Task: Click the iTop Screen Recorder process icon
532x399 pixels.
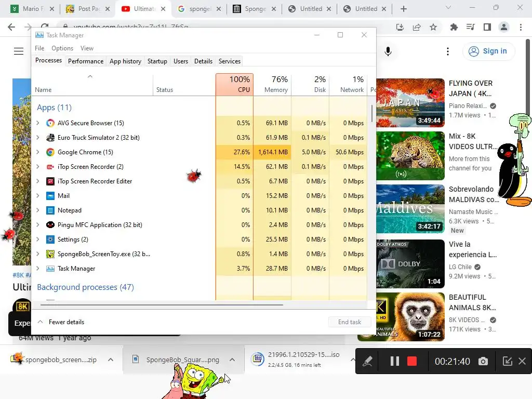Action: click(x=50, y=167)
